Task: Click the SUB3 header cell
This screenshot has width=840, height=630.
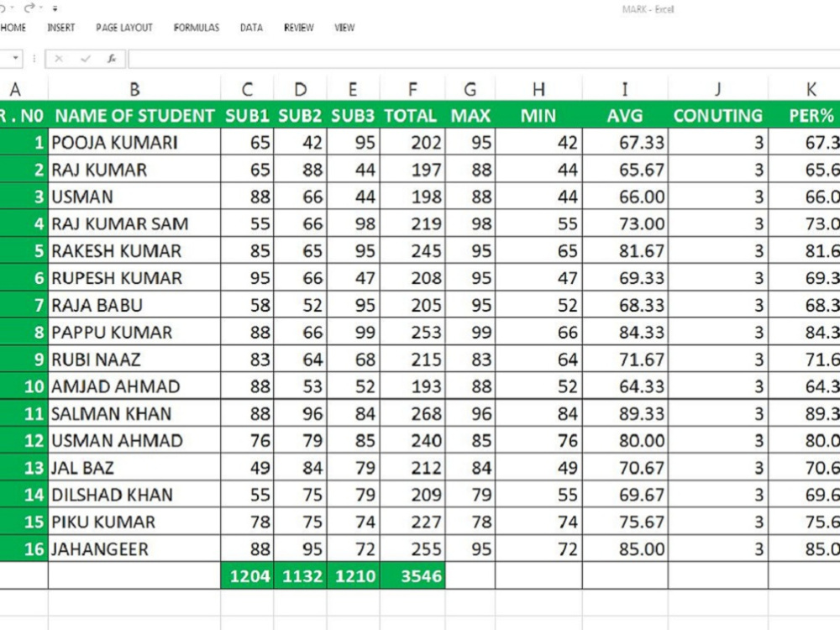Action: pyautogui.click(x=353, y=114)
